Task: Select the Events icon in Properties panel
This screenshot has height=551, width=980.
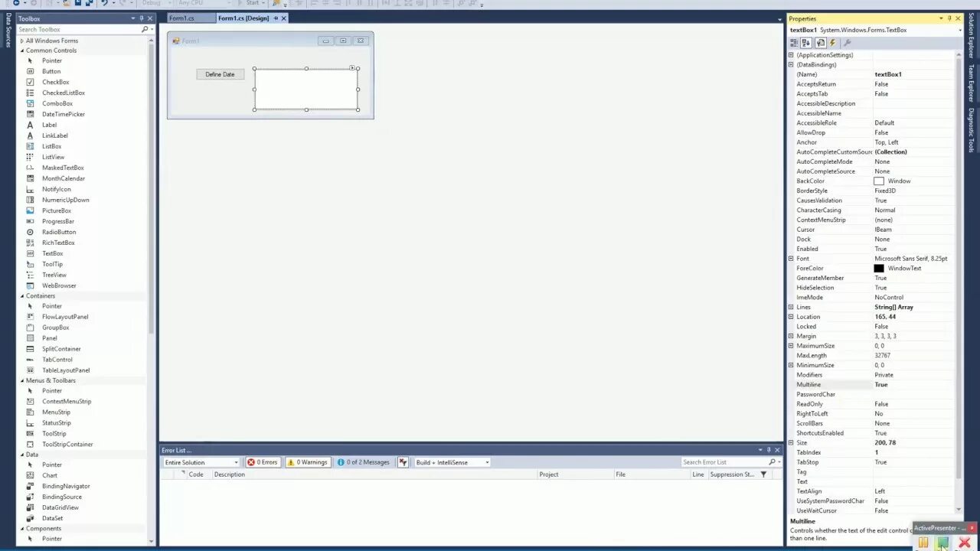Action: (x=834, y=43)
